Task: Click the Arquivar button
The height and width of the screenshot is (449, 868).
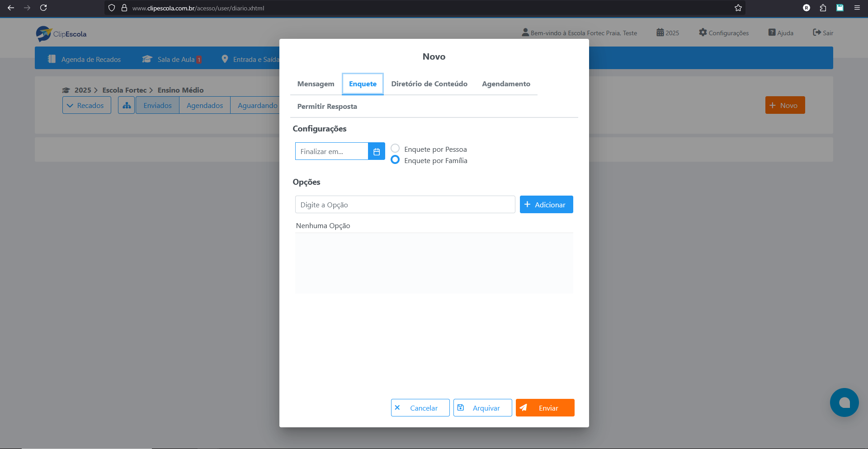Action: [x=482, y=407]
